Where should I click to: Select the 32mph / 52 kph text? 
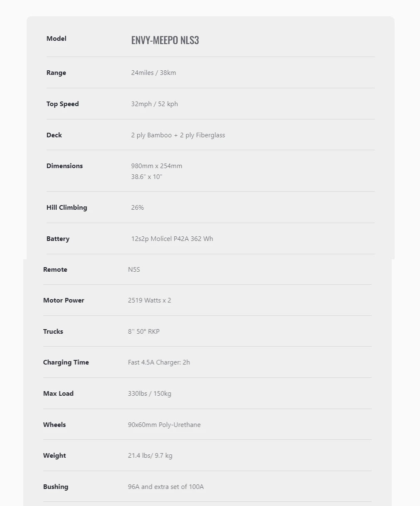click(154, 104)
